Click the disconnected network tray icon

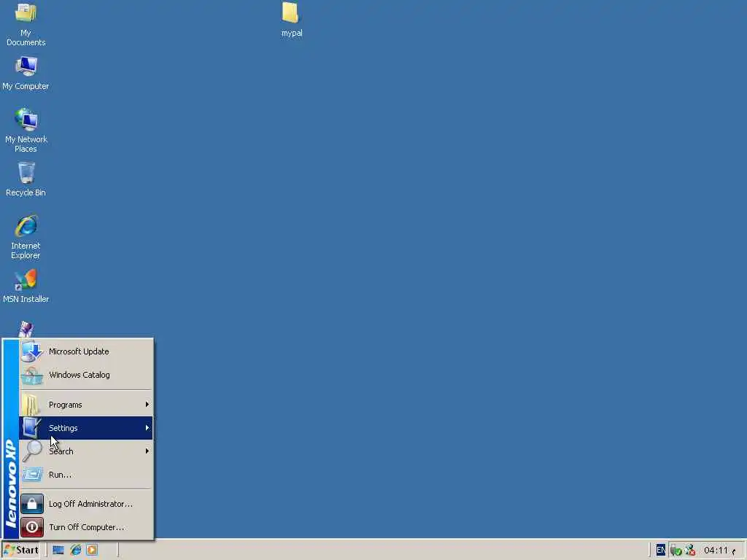point(690,551)
